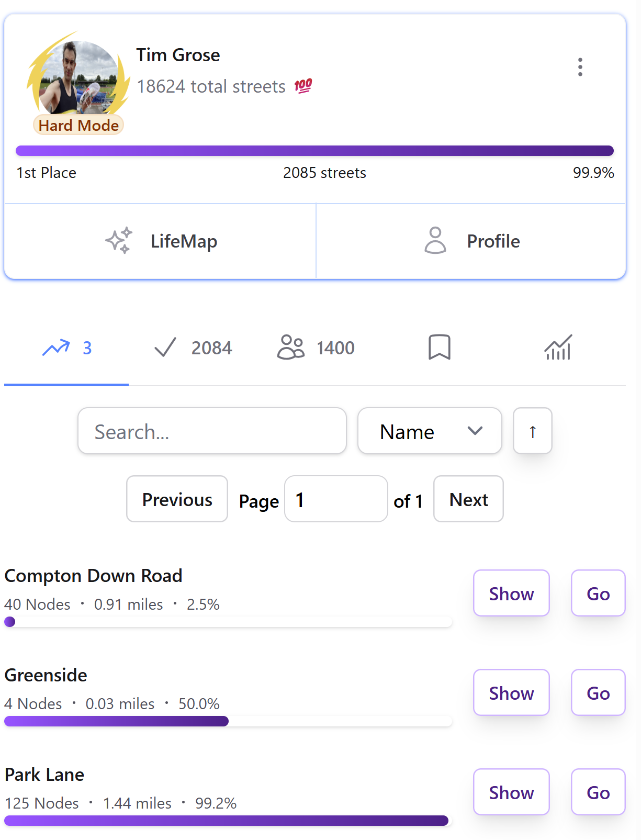This screenshot has width=641, height=840.
Task: Click the 1400 users group icon
Action: point(290,347)
